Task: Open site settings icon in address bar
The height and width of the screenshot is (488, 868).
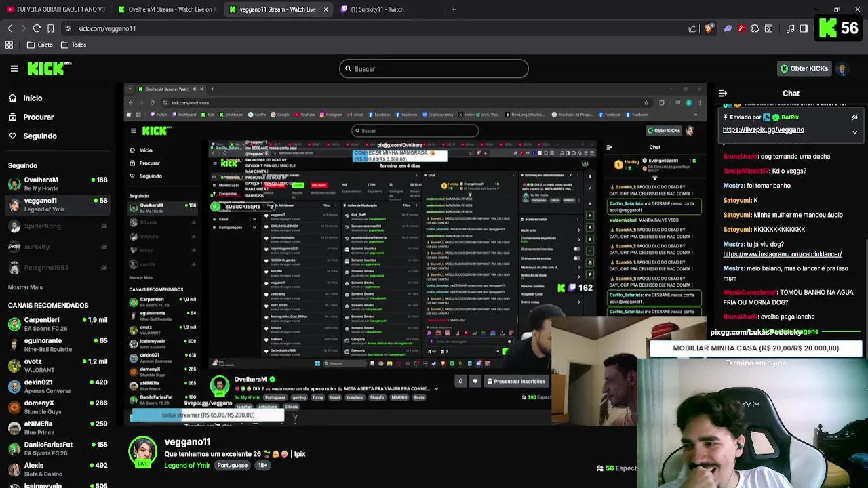Action: 68,28
